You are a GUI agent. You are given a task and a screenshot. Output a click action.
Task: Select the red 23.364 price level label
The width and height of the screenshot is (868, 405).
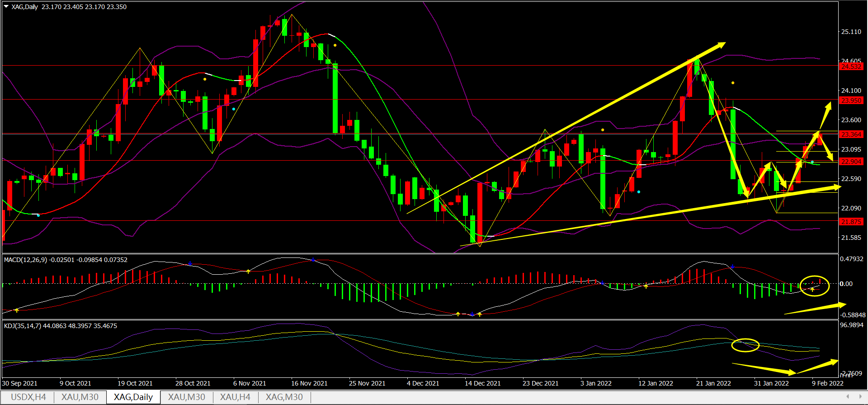[851, 134]
